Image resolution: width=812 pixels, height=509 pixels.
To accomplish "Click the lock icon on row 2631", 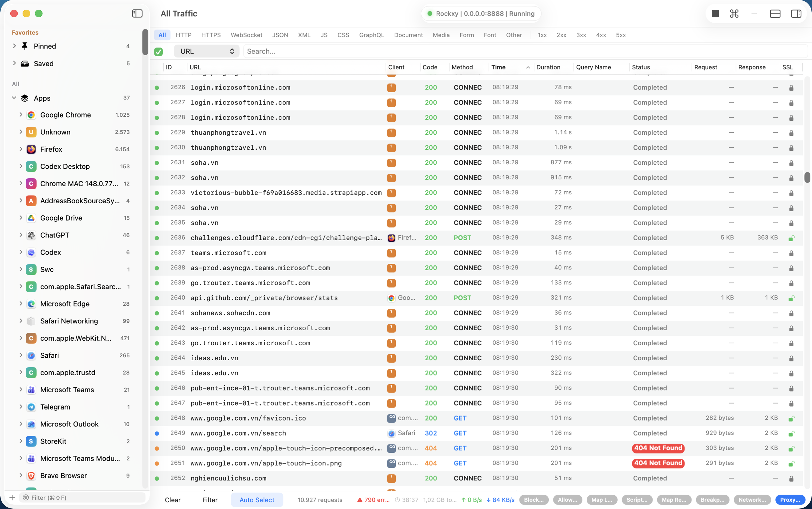I will tap(791, 163).
